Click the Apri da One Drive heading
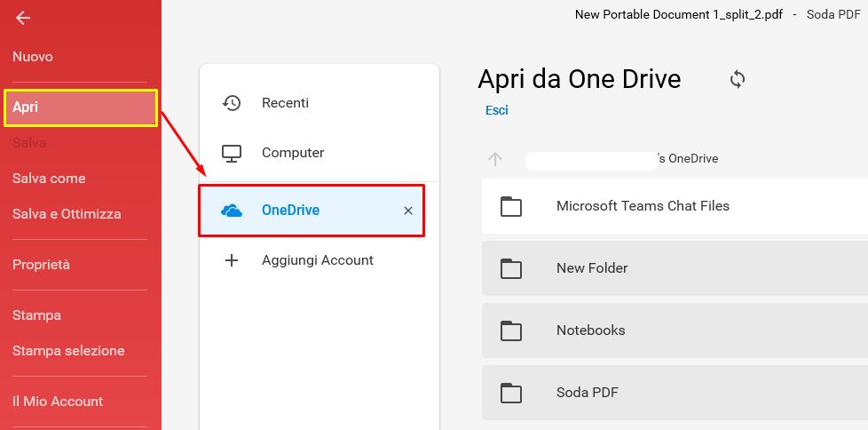Viewport: 868px width, 430px height. pos(579,79)
